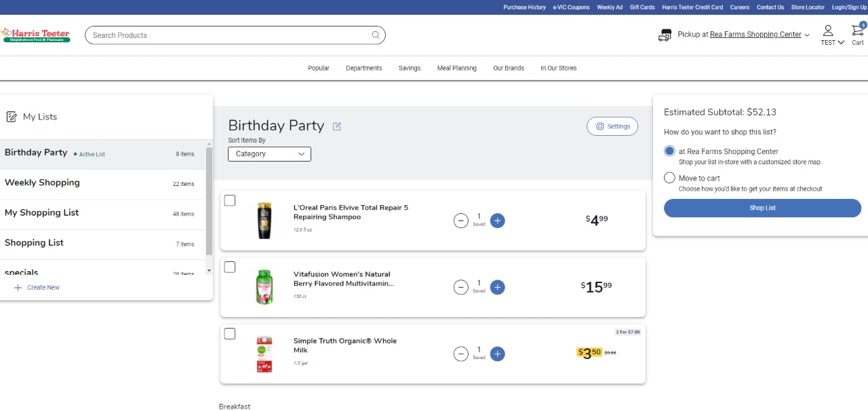Open the L'Oreal shampoo product image

(264, 221)
